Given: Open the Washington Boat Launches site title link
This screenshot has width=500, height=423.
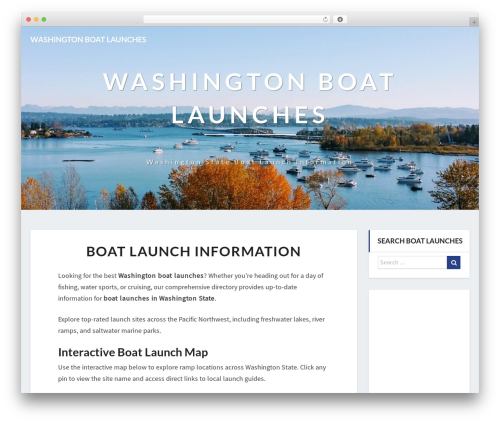Looking at the screenshot, I should coord(88,39).
